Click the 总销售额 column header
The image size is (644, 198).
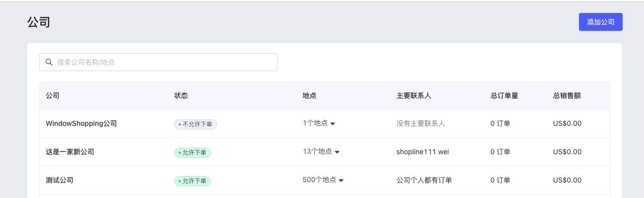(x=567, y=96)
